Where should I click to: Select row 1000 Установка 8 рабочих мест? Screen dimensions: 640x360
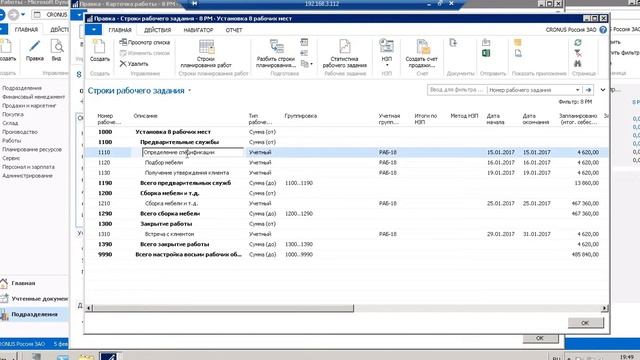[x=346, y=132]
